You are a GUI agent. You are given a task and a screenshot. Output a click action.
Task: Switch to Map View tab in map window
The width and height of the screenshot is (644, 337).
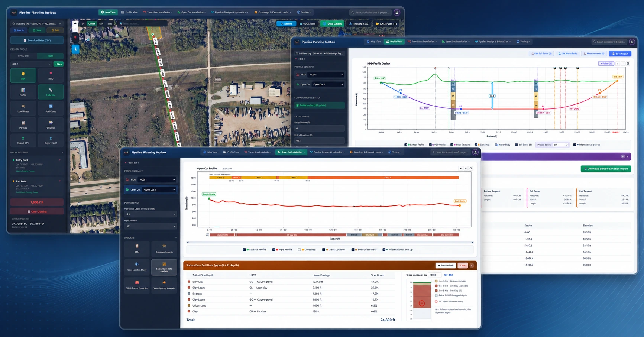coord(108,12)
